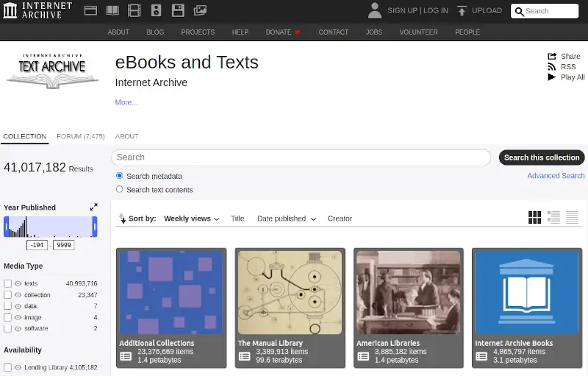Click the magnifier icon in top search box
Viewport: 588px width, 376px height.
pyautogui.click(x=519, y=12)
